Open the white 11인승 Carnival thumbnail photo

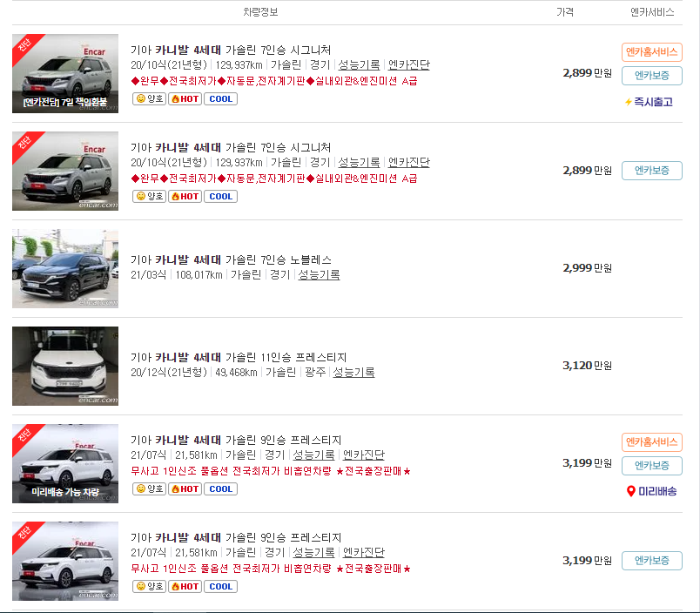64,366
